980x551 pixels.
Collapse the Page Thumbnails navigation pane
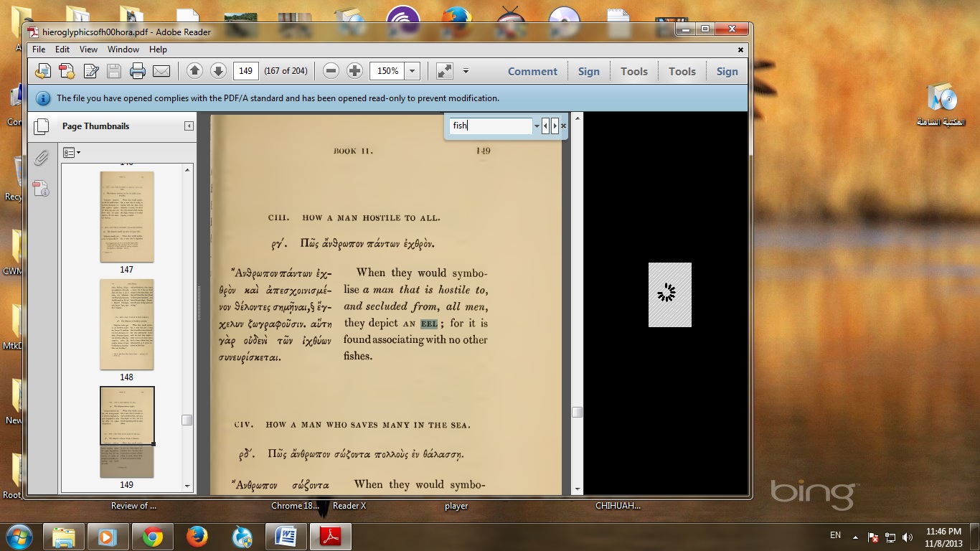coord(189,126)
